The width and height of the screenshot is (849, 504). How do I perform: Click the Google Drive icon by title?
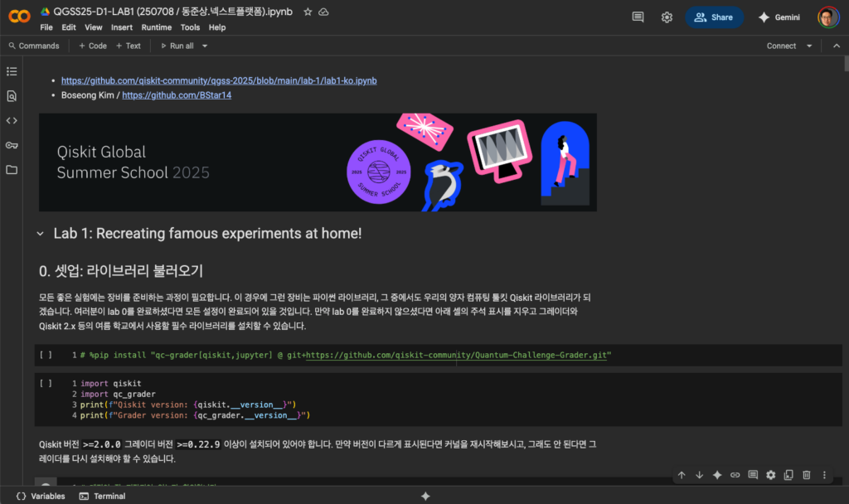(x=45, y=12)
